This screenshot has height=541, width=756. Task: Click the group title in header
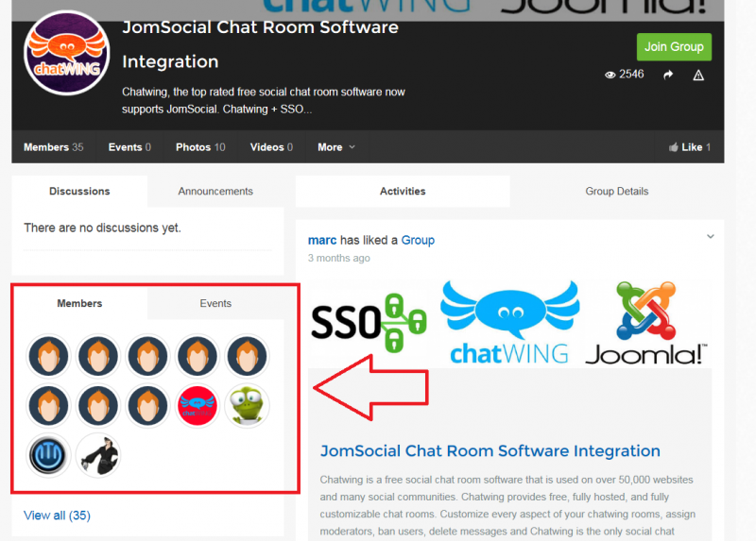tap(261, 44)
